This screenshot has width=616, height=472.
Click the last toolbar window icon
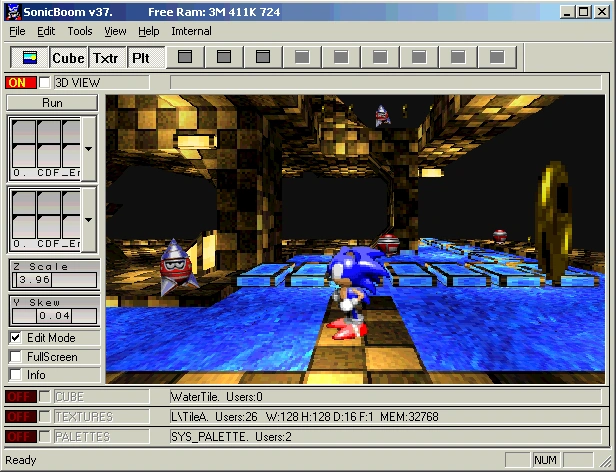point(497,57)
